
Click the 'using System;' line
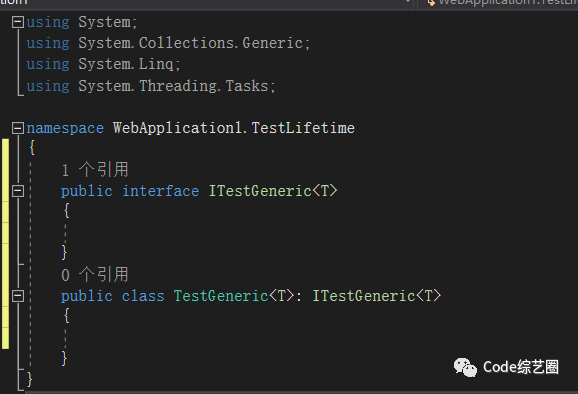coord(82,22)
